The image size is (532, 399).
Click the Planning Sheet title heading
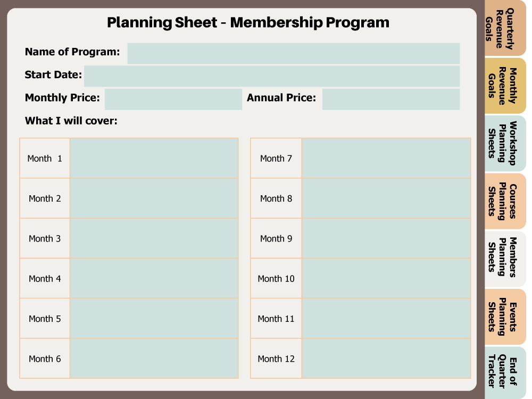tap(248, 22)
